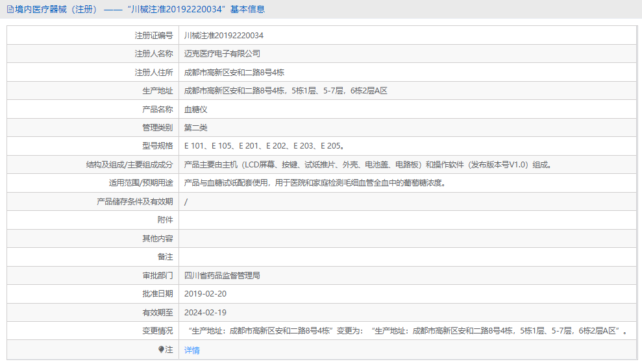Click the 注册证编号 row label
Image resolution: width=642 pixels, height=364 pixels.
[x=154, y=36]
